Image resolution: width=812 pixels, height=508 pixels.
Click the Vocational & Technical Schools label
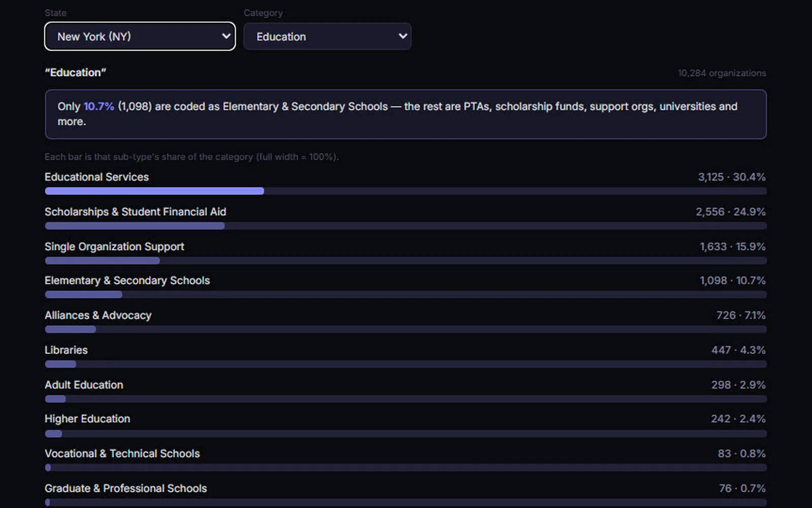[x=122, y=454]
